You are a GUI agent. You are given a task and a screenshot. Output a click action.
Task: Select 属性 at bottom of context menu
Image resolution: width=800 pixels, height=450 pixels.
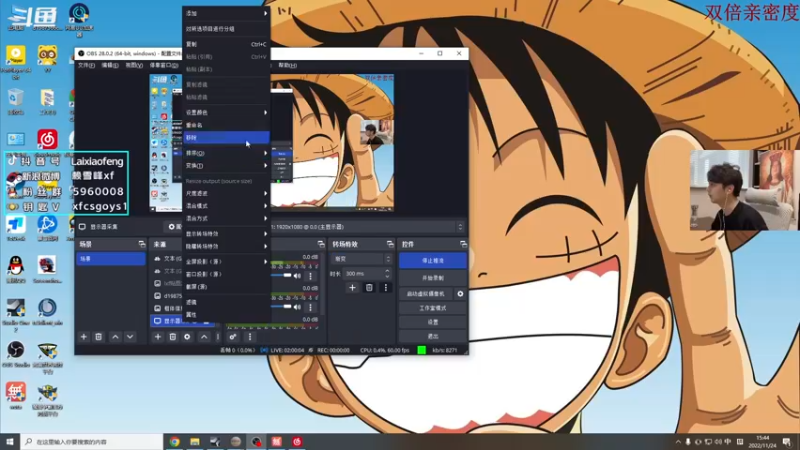point(227,315)
